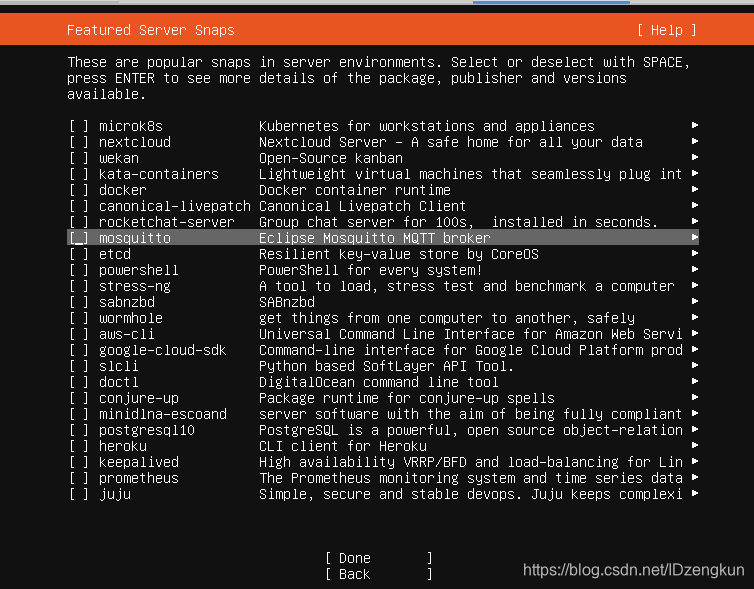Toggle the microk8s checkbox
The height and width of the screenshot is (589, 754).
pos(79,126)
